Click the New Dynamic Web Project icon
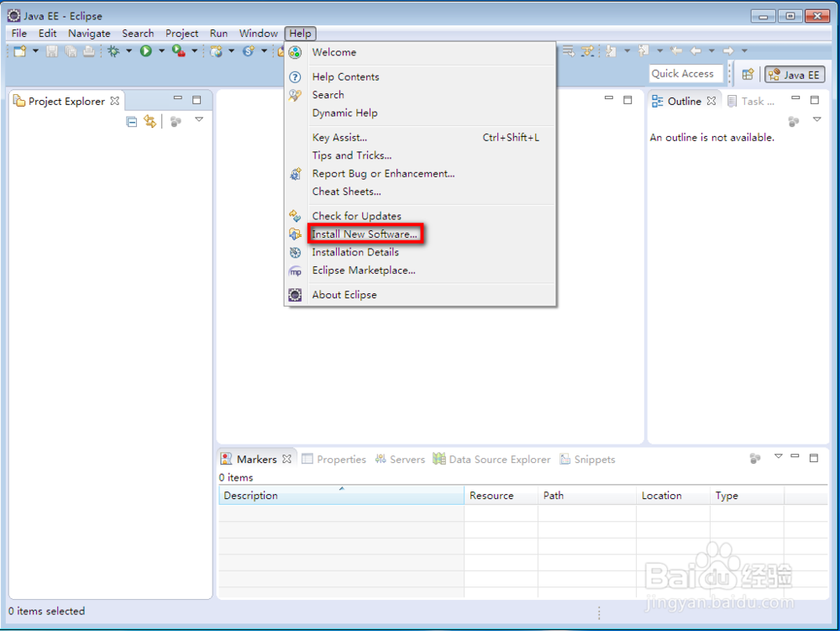 click(216, 51)
